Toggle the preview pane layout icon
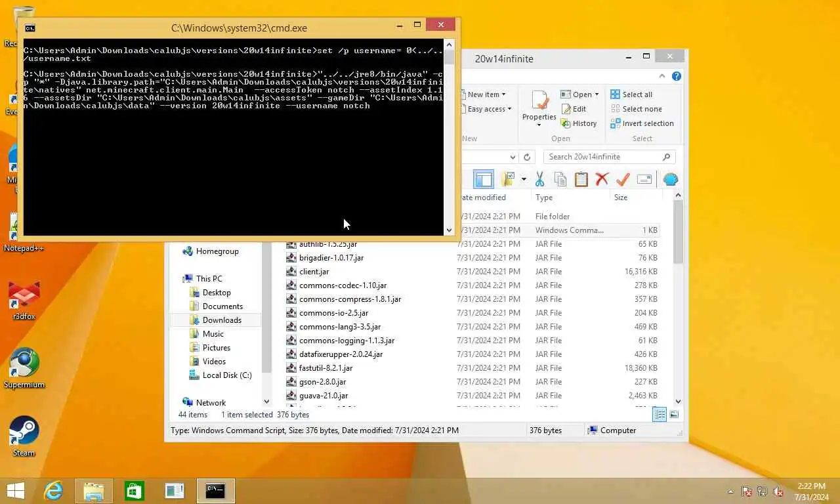The height and width of the screenshot is (504, 840). (x=484, y=179)
